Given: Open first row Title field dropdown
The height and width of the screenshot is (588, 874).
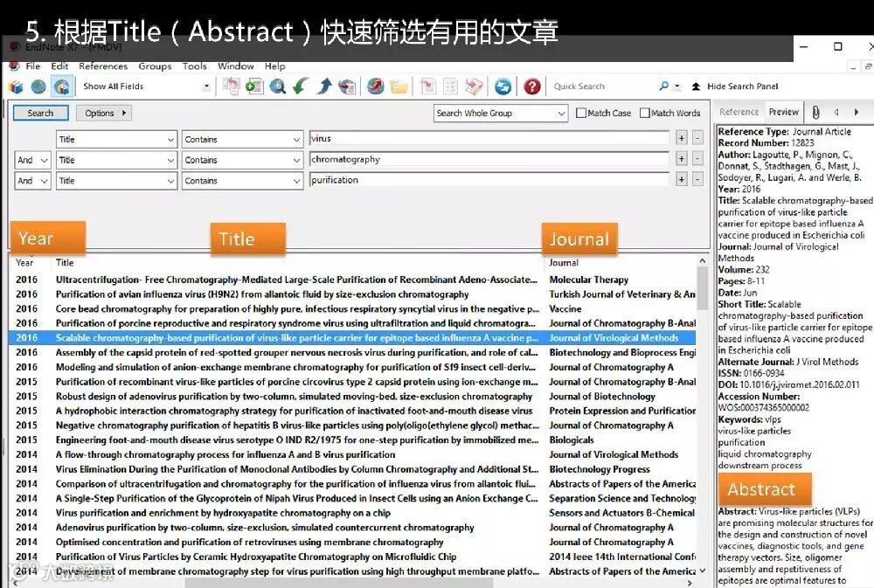Looking at the screenshot, I should [116, 139].
